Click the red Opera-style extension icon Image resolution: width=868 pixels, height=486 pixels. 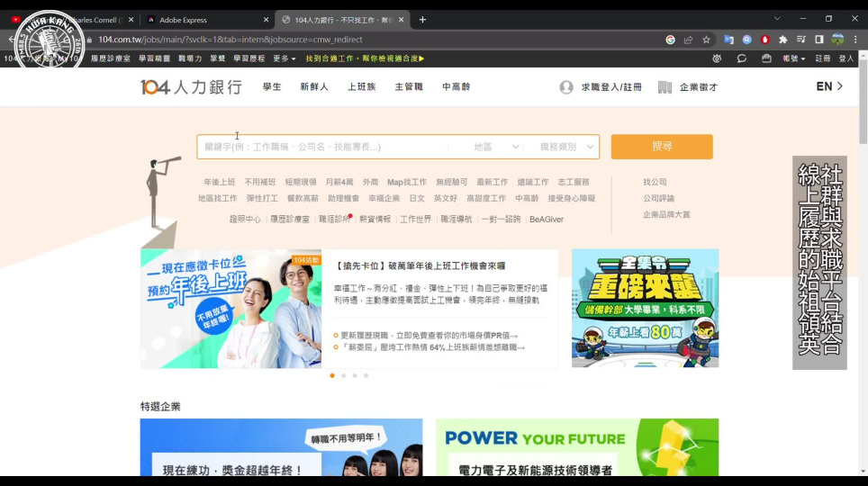(x=765, y=40)
